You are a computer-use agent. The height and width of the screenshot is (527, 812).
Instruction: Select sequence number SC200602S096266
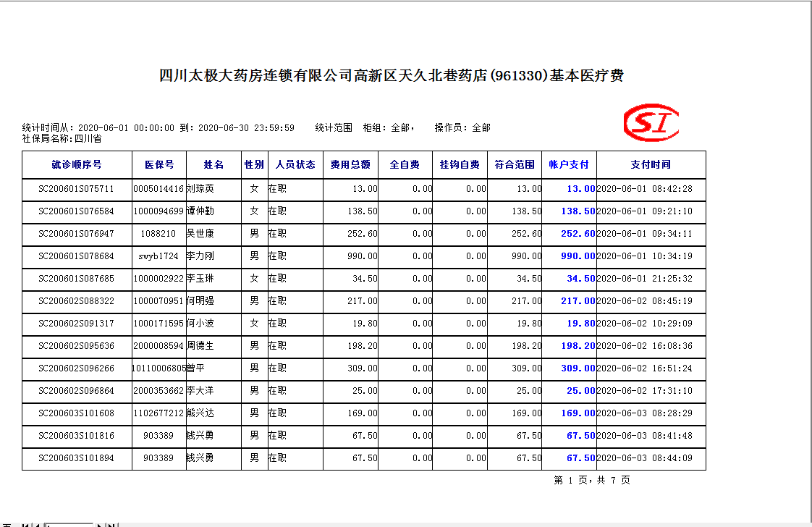(x=76, y=368)
